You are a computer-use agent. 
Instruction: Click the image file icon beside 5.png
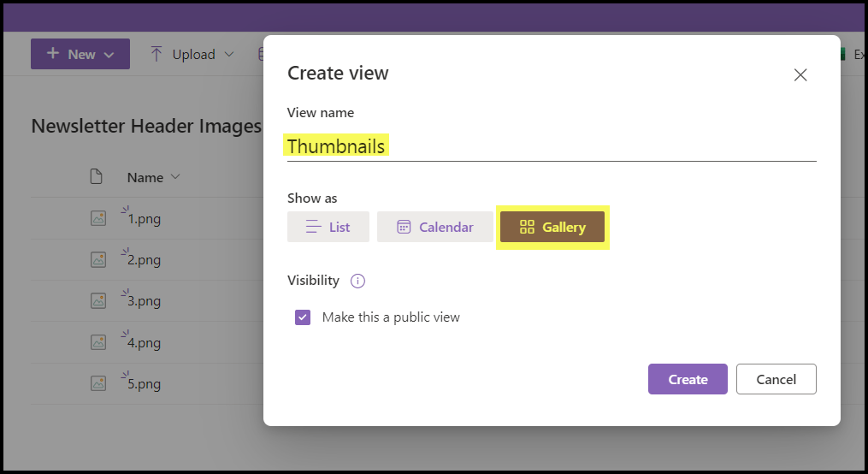(98, 383)
